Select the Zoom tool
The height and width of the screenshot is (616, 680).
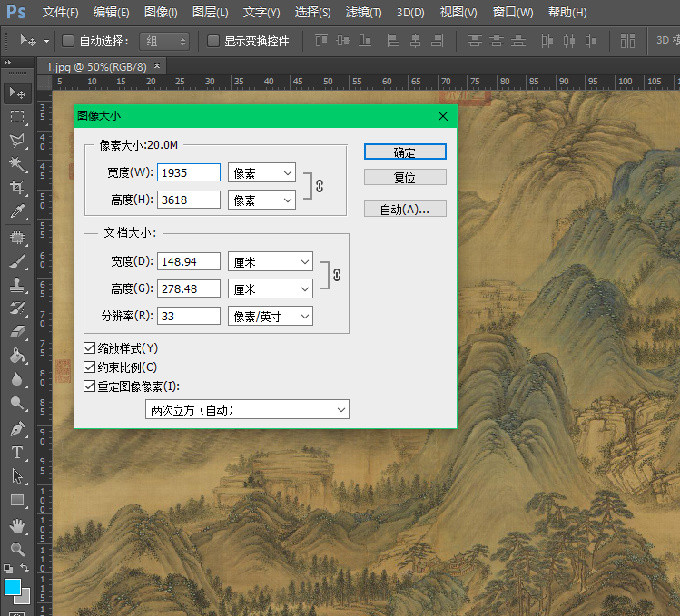[17, 549]
